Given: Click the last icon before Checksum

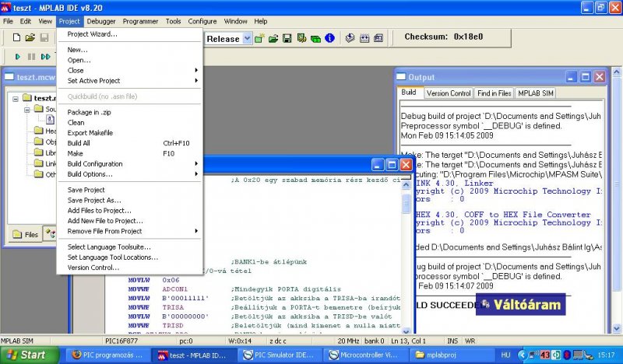Looking at the screenshot, I should click(378, 39).
